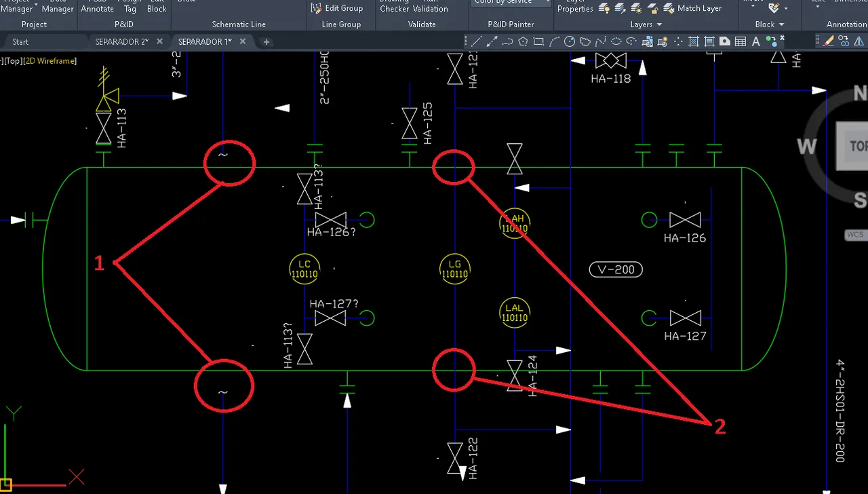The width and height of the screenshot is (868, 494).
Task: Select the Revision Cloud tool
Action: 585,41
